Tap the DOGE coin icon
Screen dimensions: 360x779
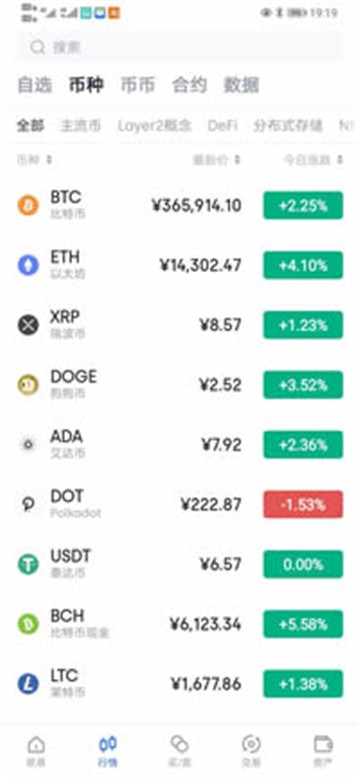28,385
